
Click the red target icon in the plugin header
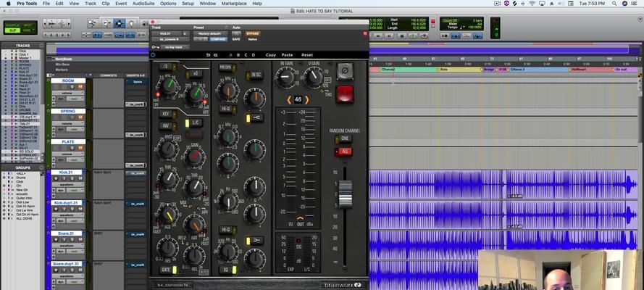coord(364,33)
